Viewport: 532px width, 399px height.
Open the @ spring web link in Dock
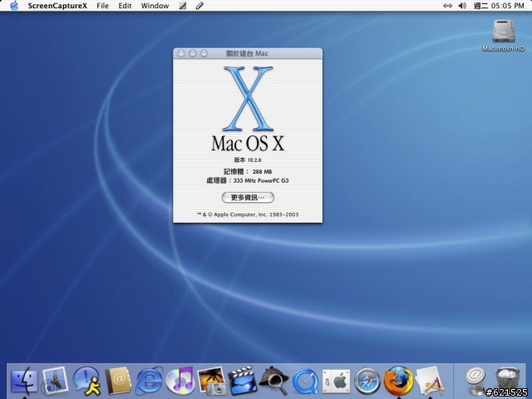(475, 381)
